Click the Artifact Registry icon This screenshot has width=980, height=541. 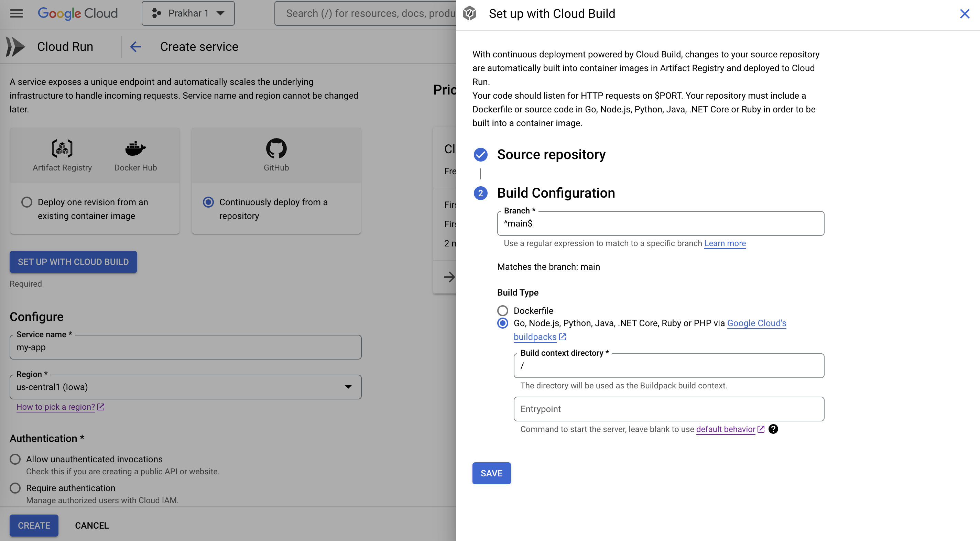pyautogui.click(x=61, y=148)
